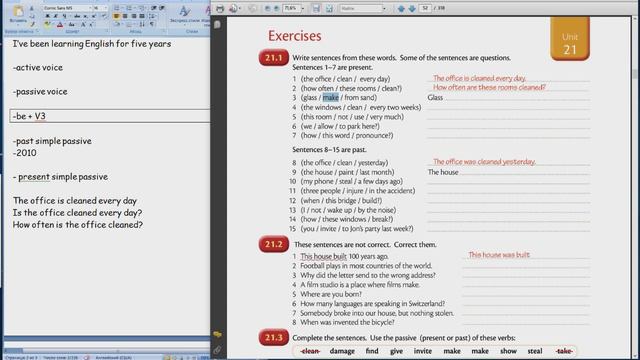Click the word count in Word status bar

click(x=60, y=358)
